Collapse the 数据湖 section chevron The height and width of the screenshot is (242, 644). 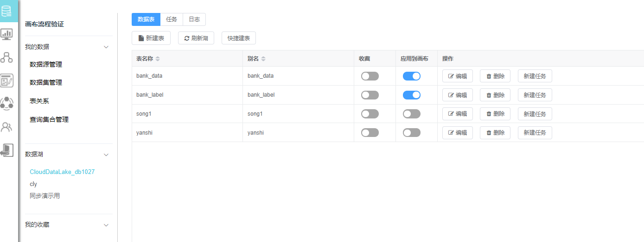[106, 155]
